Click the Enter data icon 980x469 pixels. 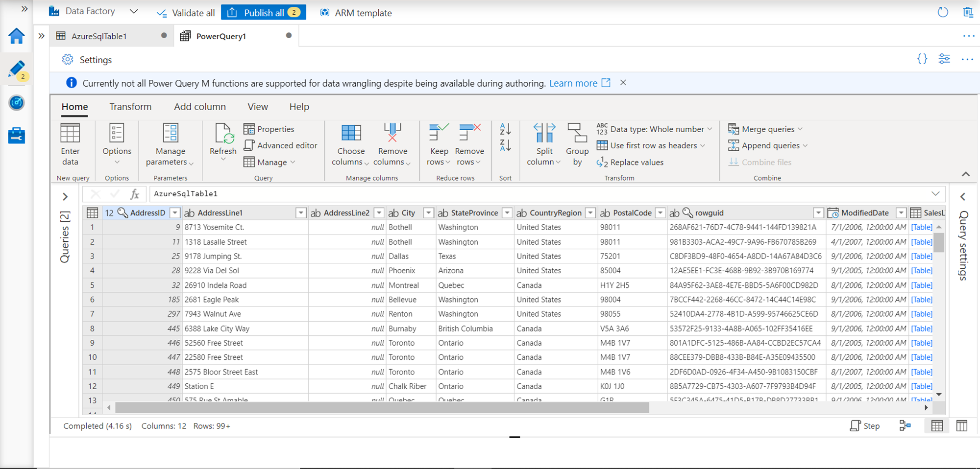pyautogui.click(x=70, y=133)
